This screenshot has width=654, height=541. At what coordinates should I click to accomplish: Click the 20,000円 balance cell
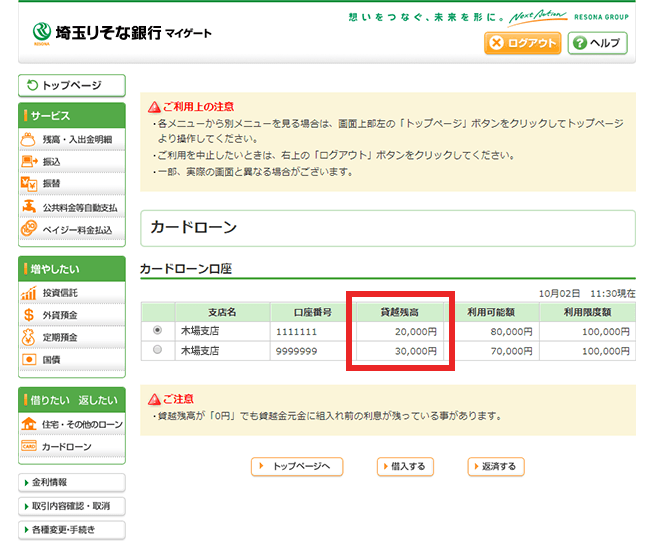coord(400,332)
